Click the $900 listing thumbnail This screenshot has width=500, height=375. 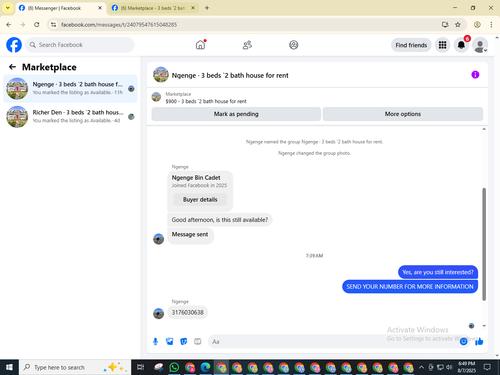(156, 97)
